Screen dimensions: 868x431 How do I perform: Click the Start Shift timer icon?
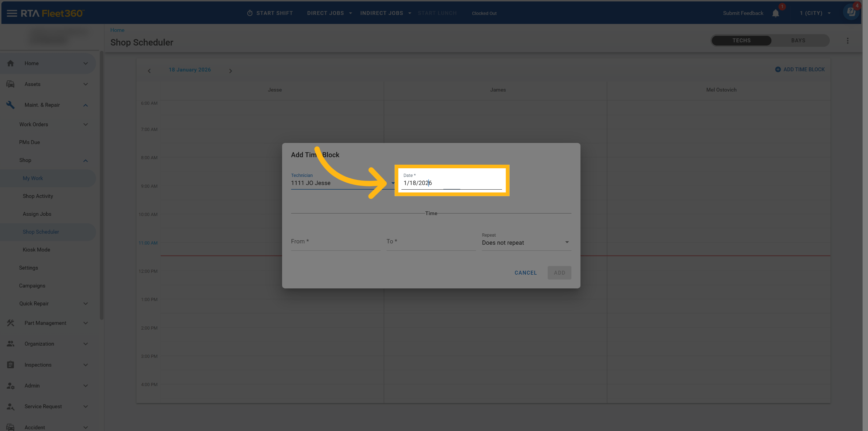pyautogui.click(x=250, y=13)
